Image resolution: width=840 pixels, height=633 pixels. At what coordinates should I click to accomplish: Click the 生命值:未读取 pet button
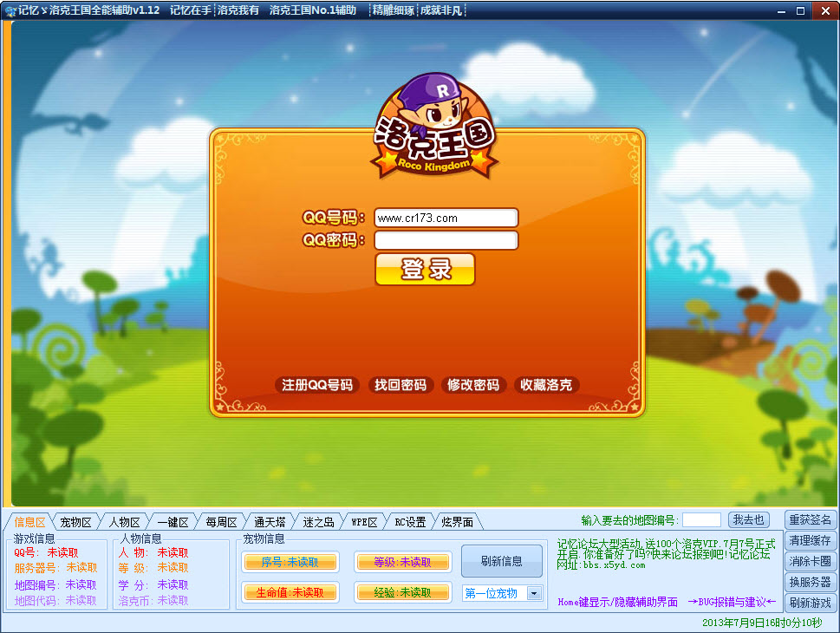coord(290,593)
